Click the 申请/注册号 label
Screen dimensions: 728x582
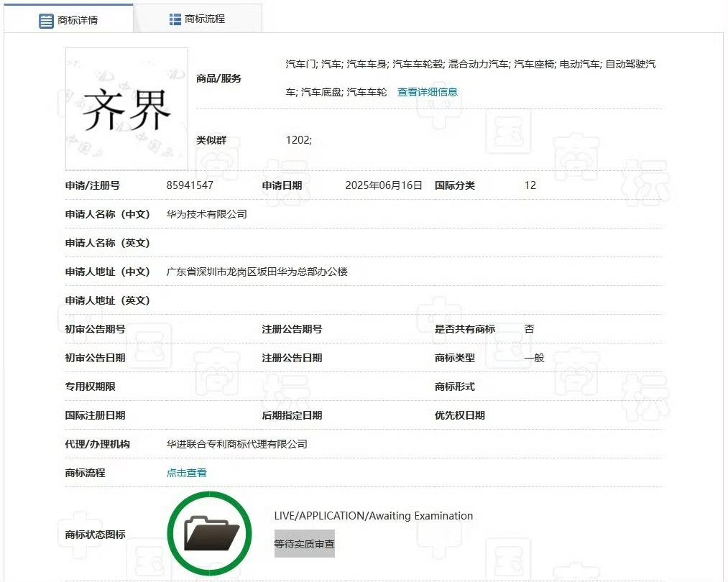(93, 185)
